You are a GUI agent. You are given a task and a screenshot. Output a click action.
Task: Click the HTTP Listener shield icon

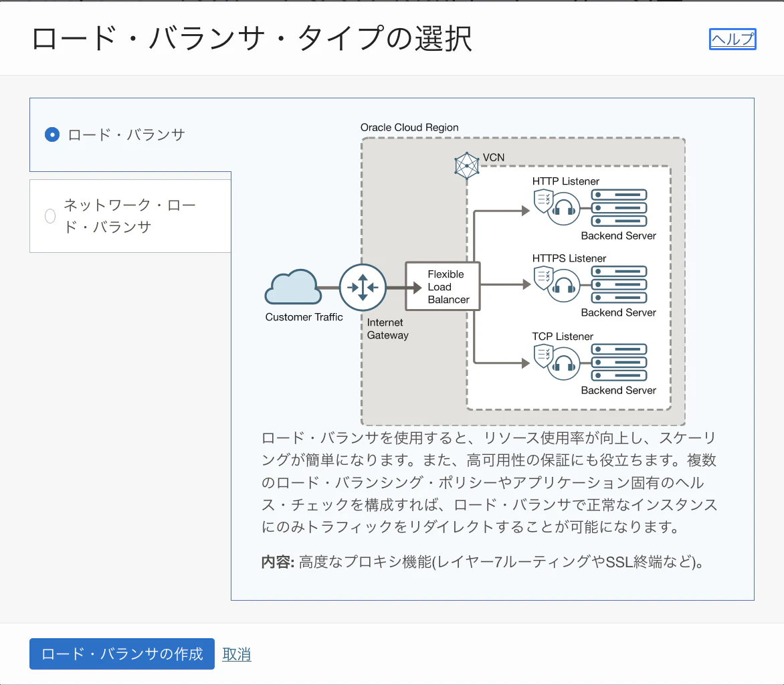tap(543, 201)
